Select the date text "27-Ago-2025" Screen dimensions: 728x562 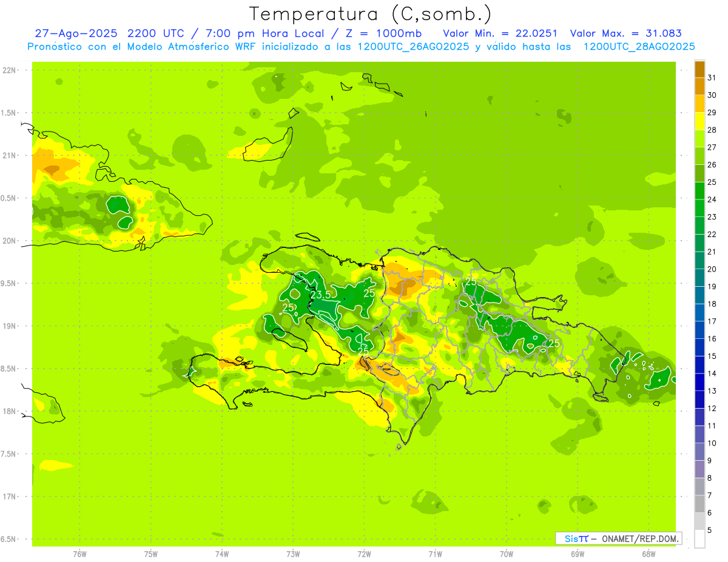[76, 33]
